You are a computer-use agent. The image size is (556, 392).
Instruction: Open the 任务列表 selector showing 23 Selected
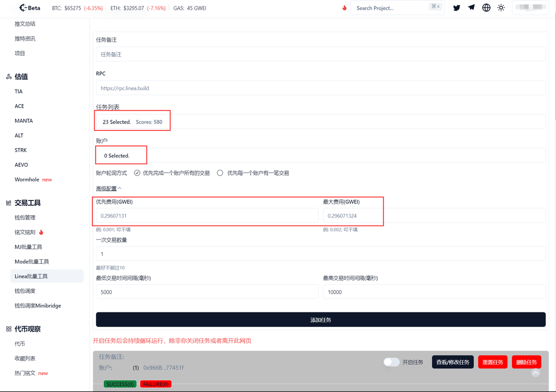(321, 121)
